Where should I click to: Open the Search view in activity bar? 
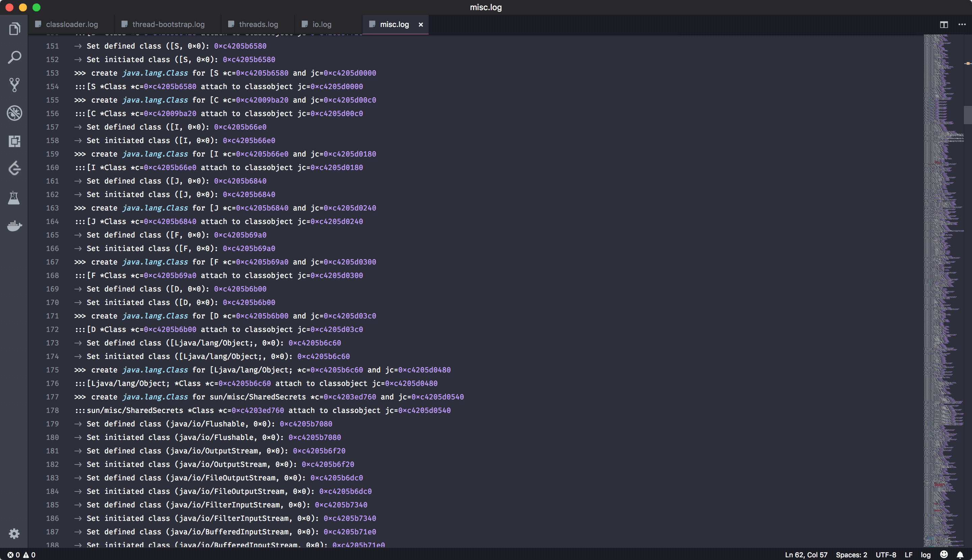[14, 57]
